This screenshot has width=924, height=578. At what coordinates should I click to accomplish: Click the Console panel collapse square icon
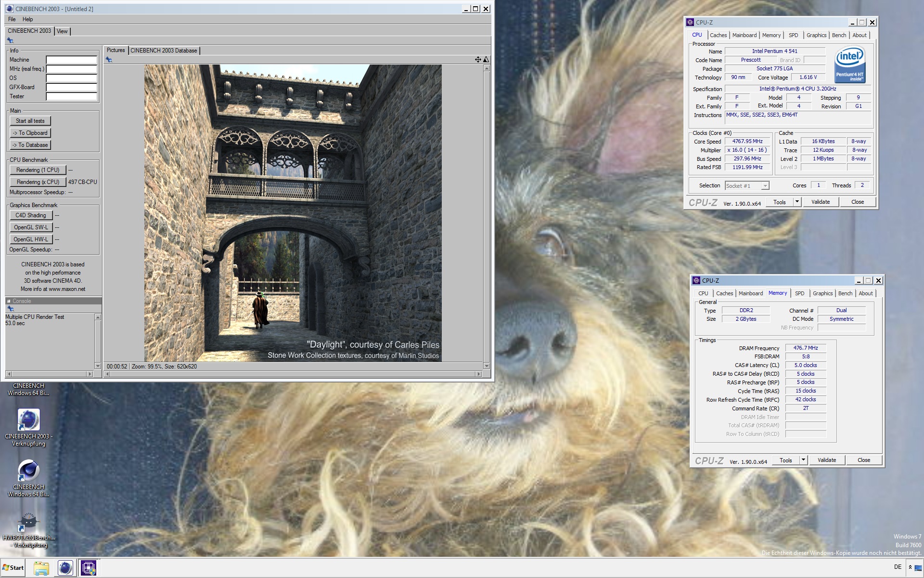click(x=9, y=301)
